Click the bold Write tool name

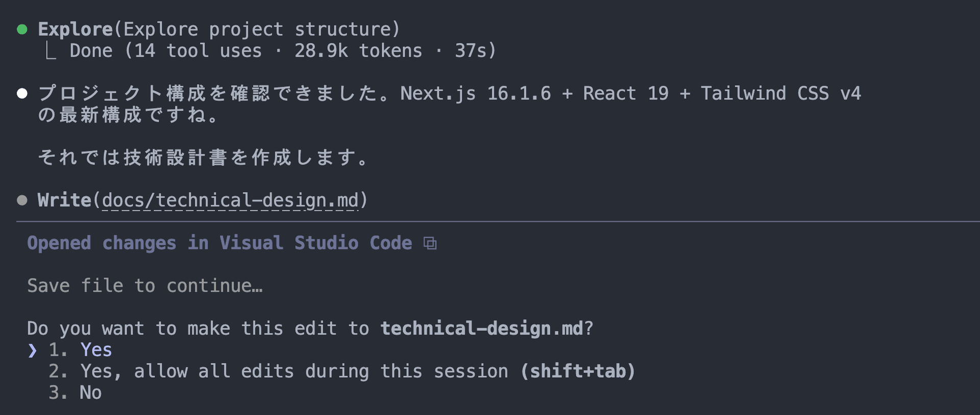(x=64, y=200)
